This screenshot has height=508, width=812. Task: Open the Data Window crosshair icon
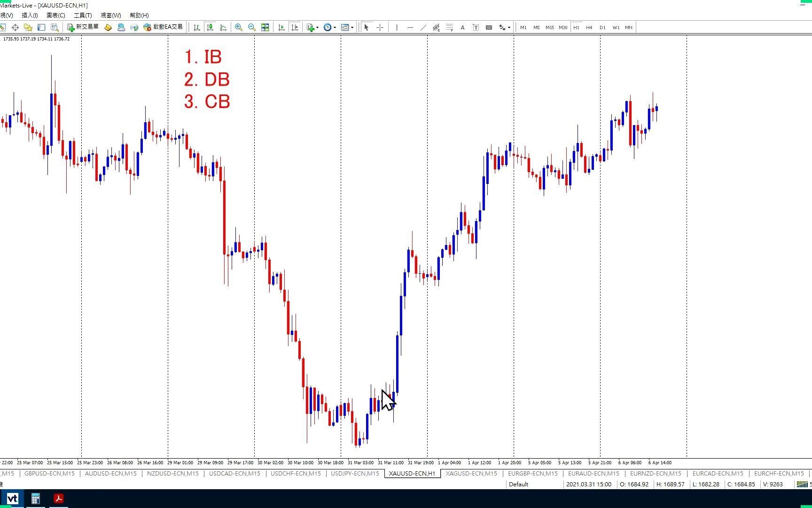coord(15,27)
